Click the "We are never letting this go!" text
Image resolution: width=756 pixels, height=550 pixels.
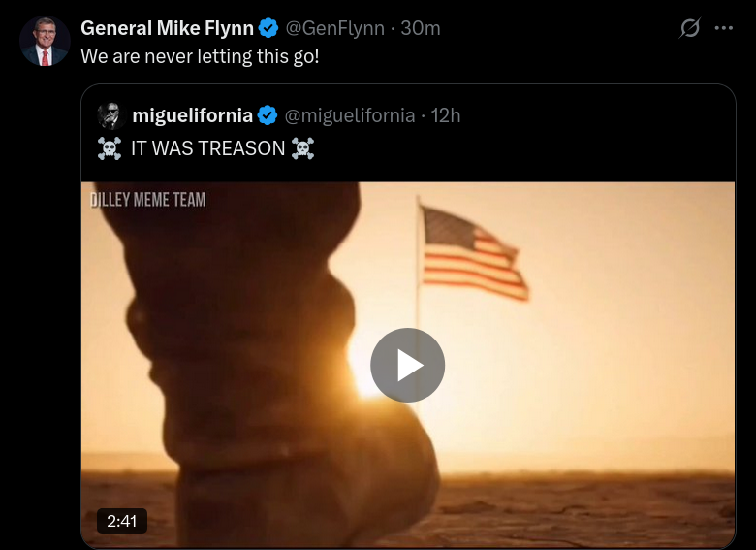(x=200, y=56)
